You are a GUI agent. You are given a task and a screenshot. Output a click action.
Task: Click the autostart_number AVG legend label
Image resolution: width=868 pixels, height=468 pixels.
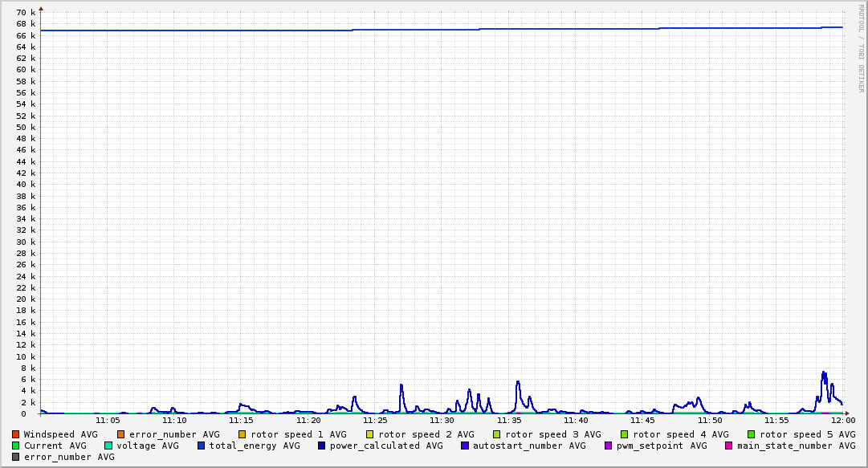tap(529, 446)
